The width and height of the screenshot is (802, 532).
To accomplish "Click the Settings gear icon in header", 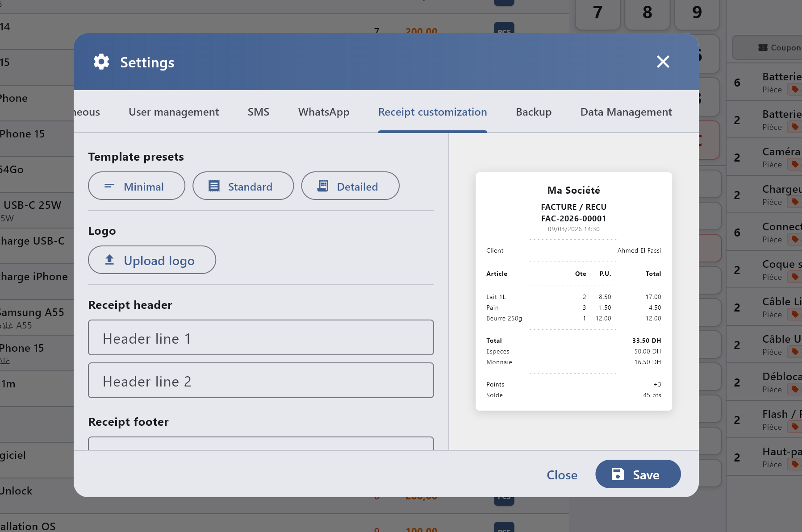I will (x=101, y=62).
